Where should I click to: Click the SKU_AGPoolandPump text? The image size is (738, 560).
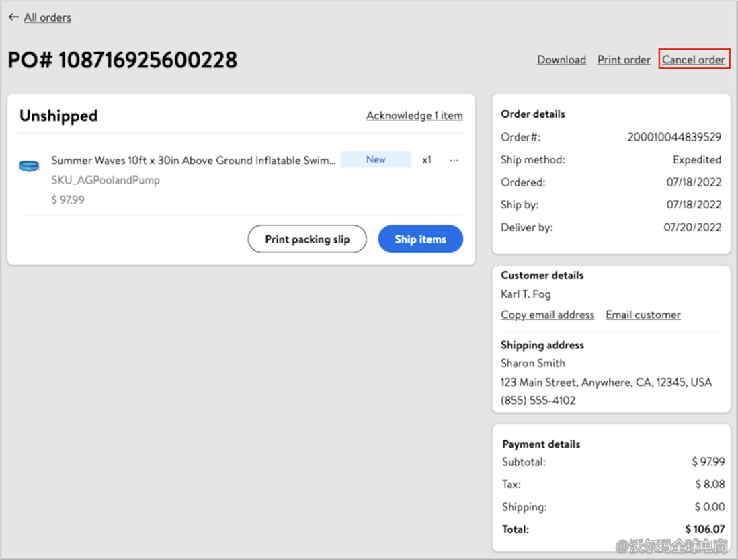[106, 180]
